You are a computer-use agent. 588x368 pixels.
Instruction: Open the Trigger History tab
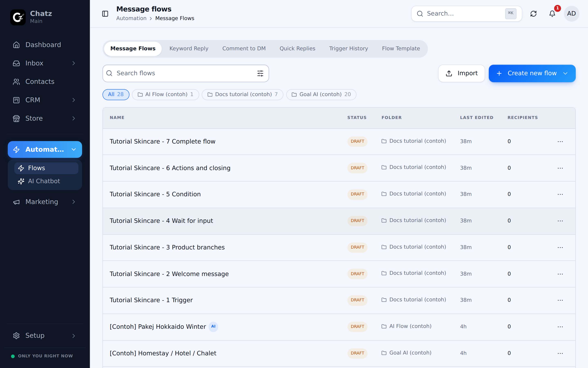click(349, 49)
